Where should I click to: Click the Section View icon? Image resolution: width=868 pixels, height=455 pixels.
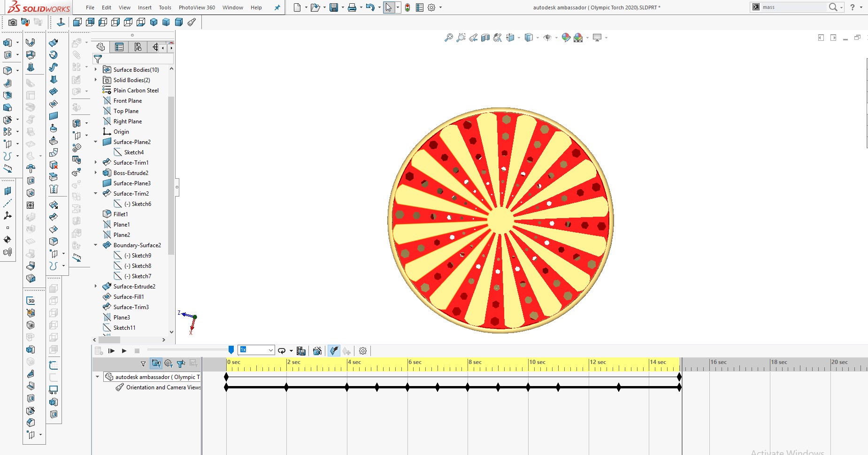pyautogui.click(x=485, y=38)
